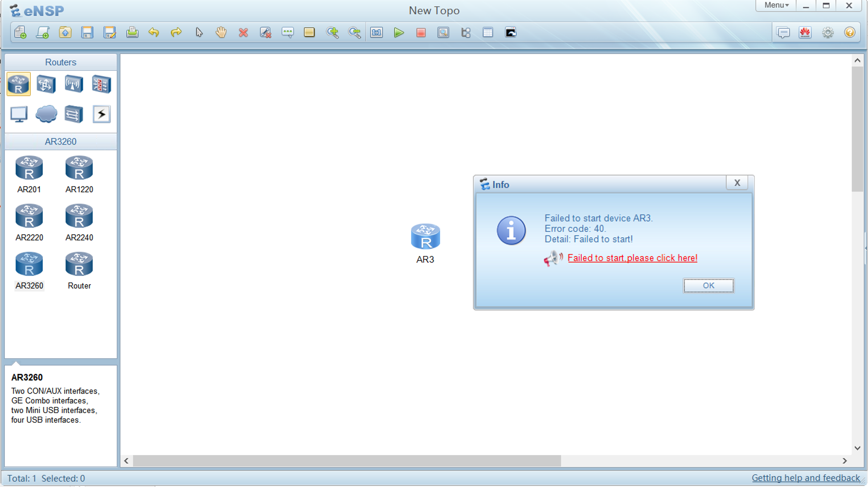Pick the AR2220 router model
This screenshot has width=868, height=487.
coord(29,223)
